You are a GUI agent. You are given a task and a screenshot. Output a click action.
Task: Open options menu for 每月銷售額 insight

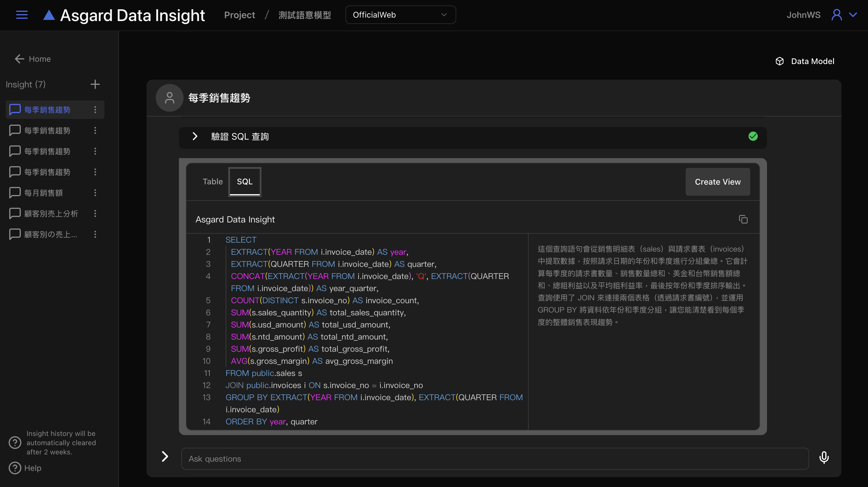(x=95, y=193)
